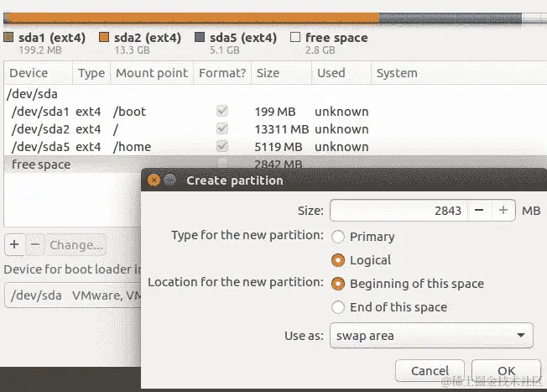Click the 13311 MB size cell
The height and width of the screenshot is (392, 547).
(282, 129)
